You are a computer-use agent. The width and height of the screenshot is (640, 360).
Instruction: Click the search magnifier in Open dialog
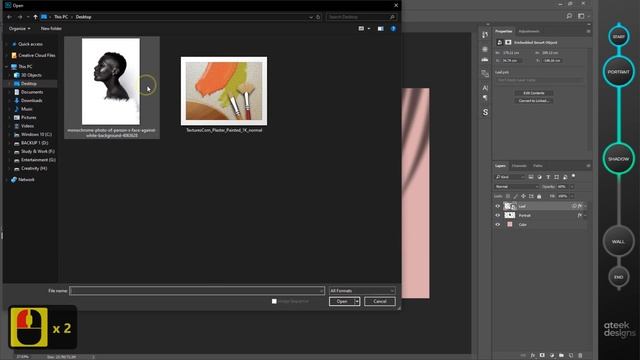click(x=392, y=17)
